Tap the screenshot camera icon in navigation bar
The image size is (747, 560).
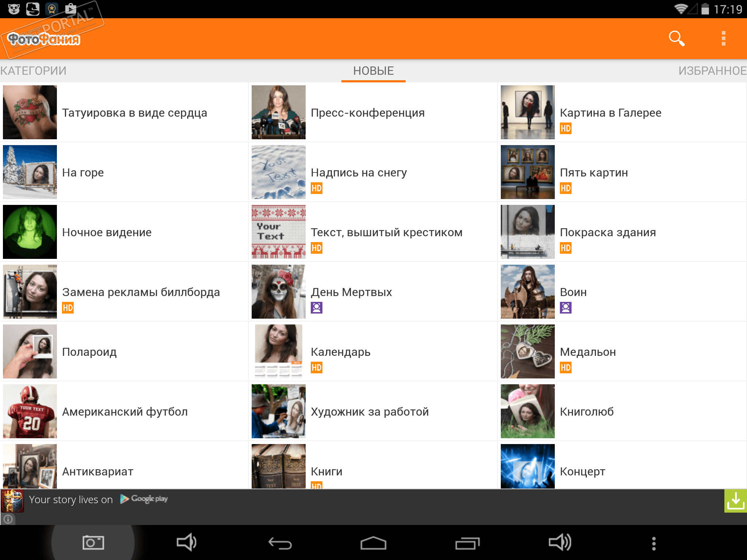click(93, 543)
